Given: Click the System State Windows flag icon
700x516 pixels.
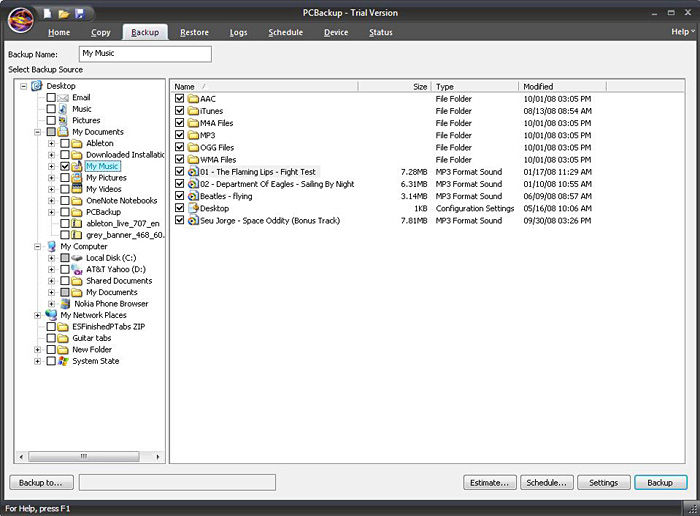Looking at the screenshot, I should click(x=63, y=361).
